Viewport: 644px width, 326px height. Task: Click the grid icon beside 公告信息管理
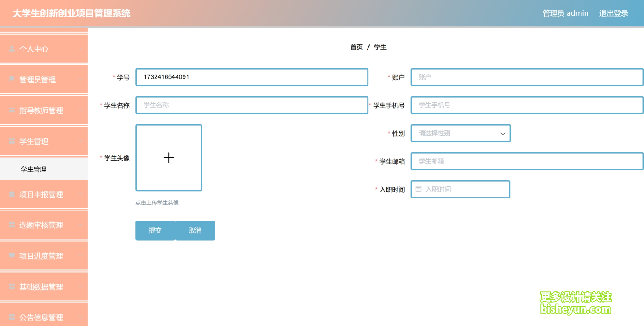click(x=12, y=318)
